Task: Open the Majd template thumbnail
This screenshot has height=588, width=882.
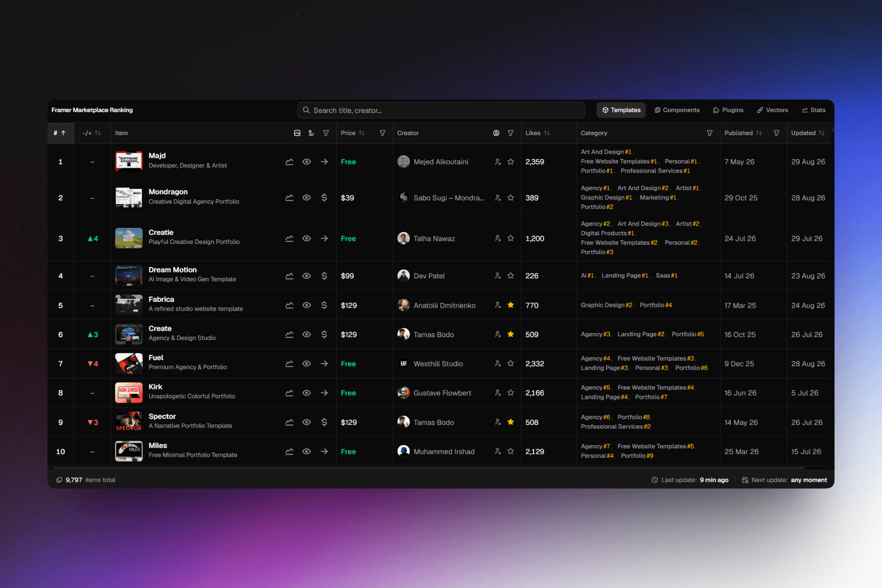Action: 129,161
